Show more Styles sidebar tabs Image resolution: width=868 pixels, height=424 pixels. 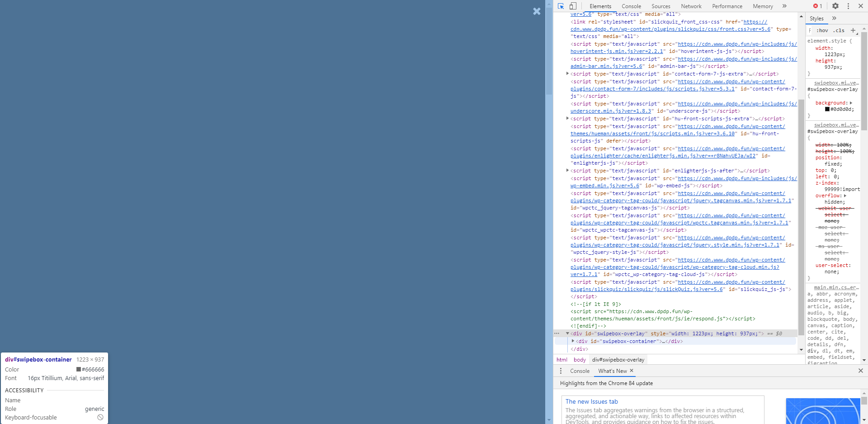click(x=834, y=18)
